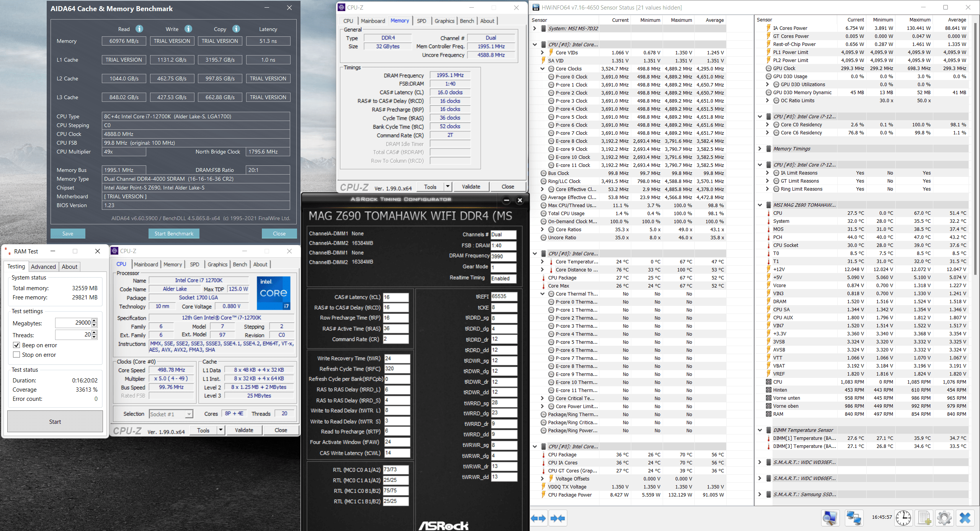
Task: Start HWiNFO logging via sheet-plus icon
Action: coord(924,518)
